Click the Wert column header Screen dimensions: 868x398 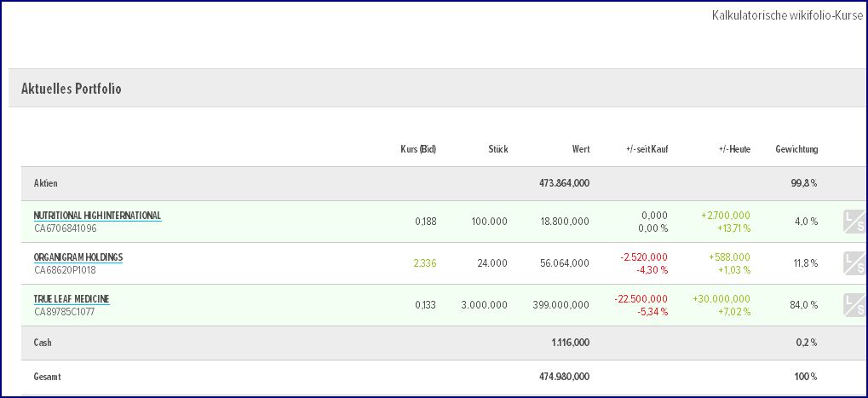(580, 149)
